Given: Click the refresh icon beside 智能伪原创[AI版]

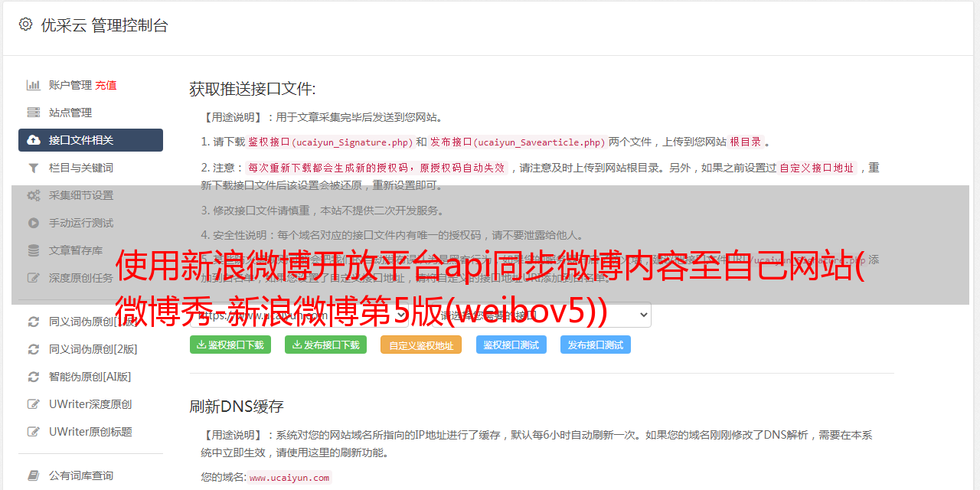Looking at the screenshot, I should pyautogui.click(x=34, y=377).
